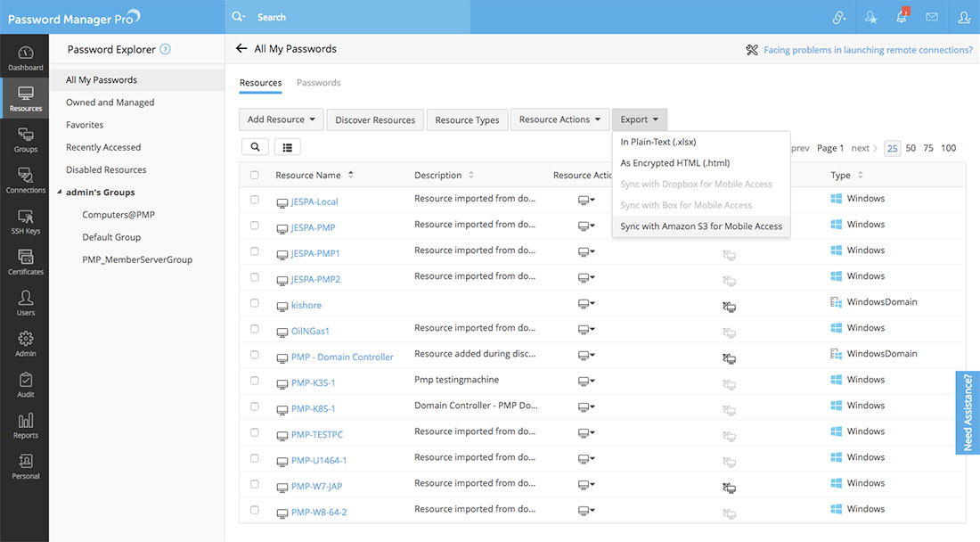Click the back arrow beside All My Passwords
The image size is (980, 542).
(x=241, y=49)
